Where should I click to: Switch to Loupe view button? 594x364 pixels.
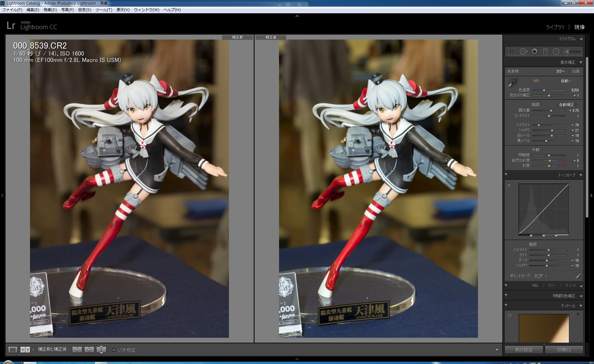click(x=13, y=350)
